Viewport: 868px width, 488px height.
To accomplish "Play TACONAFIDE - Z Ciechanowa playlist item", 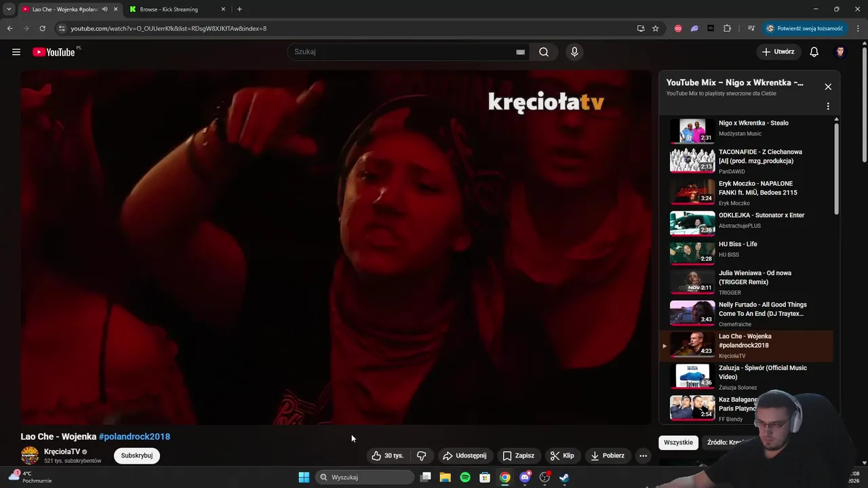I will pos(746,161).
